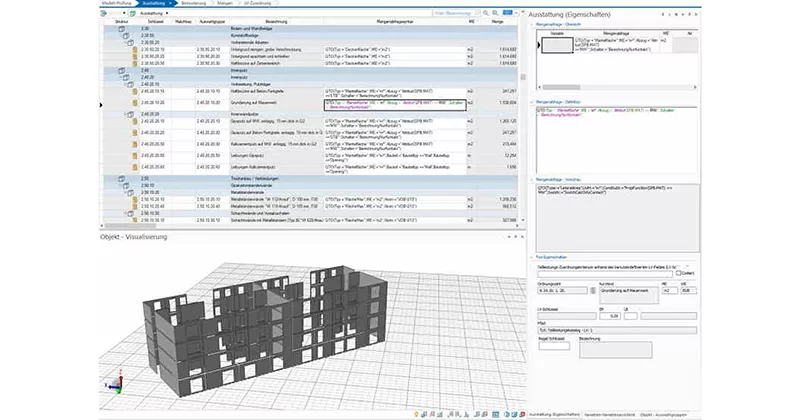The height and width of the screenshot is (420, 800).
Task: Click the Menge column header
Action: [x=497, y=22]
